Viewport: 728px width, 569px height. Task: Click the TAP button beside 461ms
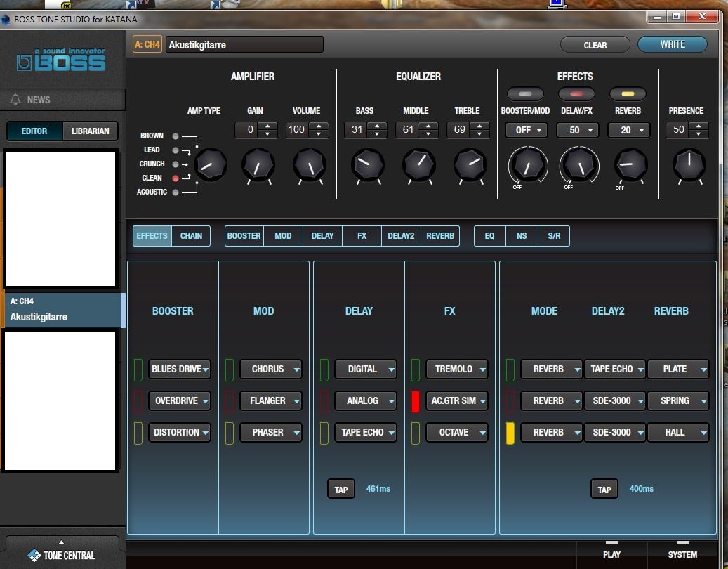click(341, 489)
